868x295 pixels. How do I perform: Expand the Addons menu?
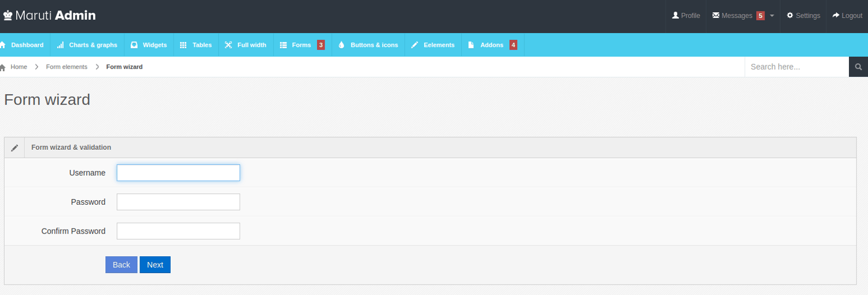[x=492, y=45]
